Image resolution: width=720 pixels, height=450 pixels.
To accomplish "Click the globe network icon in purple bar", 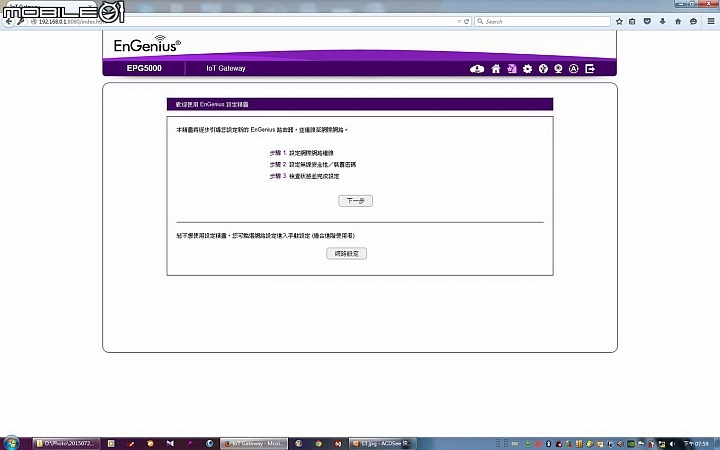I will (x=543, y=69).
